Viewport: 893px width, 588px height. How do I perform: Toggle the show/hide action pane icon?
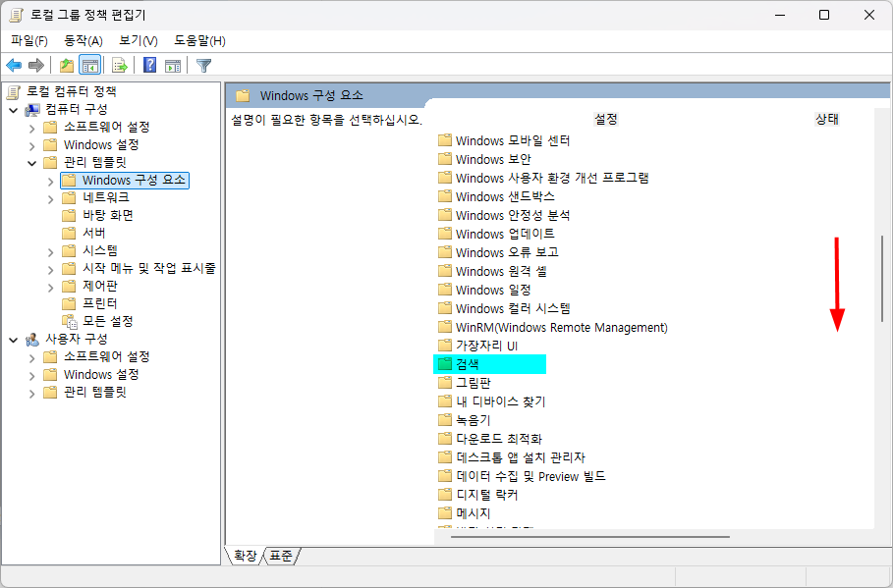(x=173, y=66)
